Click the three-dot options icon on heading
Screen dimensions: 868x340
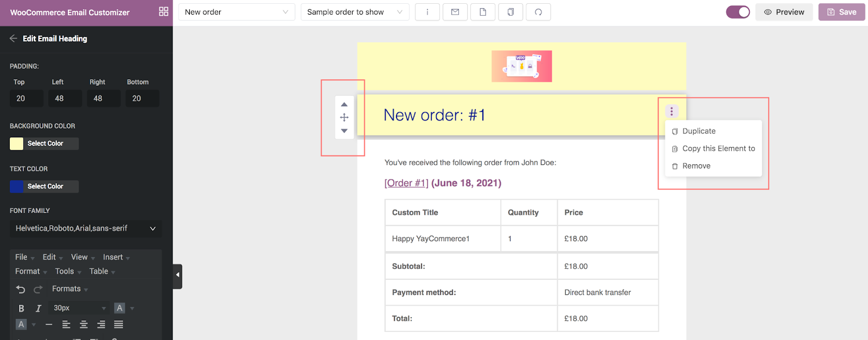pos(672,111)
